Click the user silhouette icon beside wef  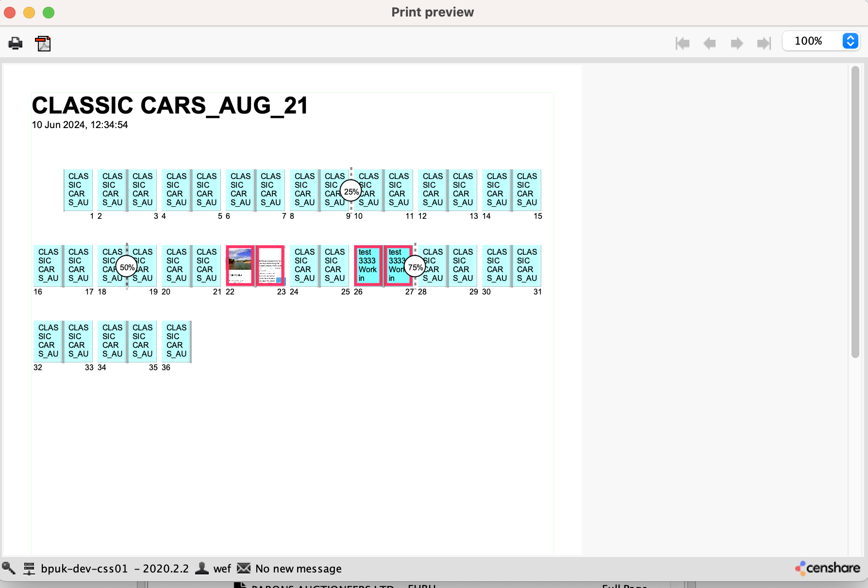coord(201,568)
